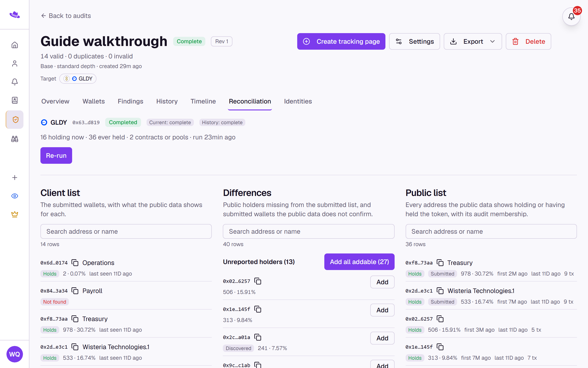
Task: Focus the Client list search field
Action: 126,231
